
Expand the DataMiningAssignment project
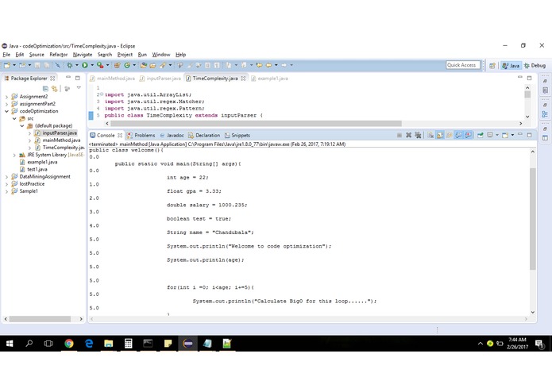6,176
